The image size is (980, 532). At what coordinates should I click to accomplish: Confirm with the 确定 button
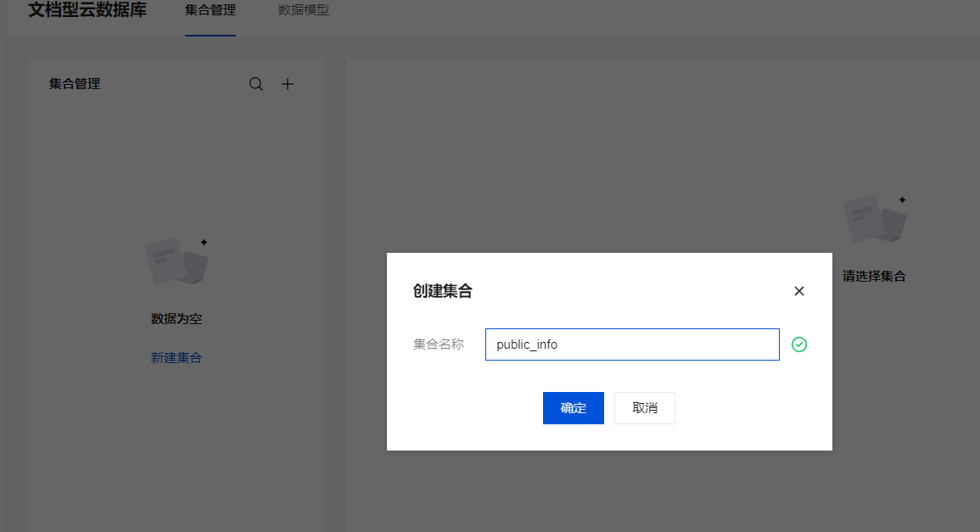pyautogui.click(x=573, y=408)
